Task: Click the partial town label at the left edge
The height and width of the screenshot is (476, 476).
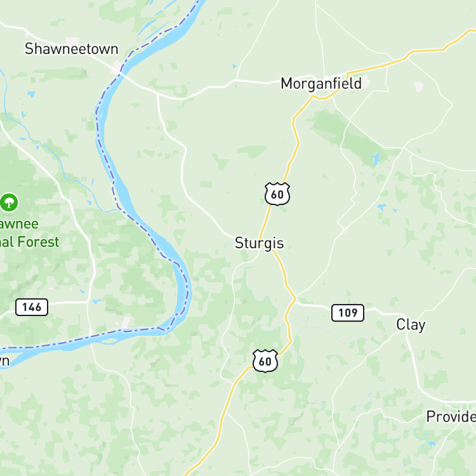Action: click(x=5, y=360)
